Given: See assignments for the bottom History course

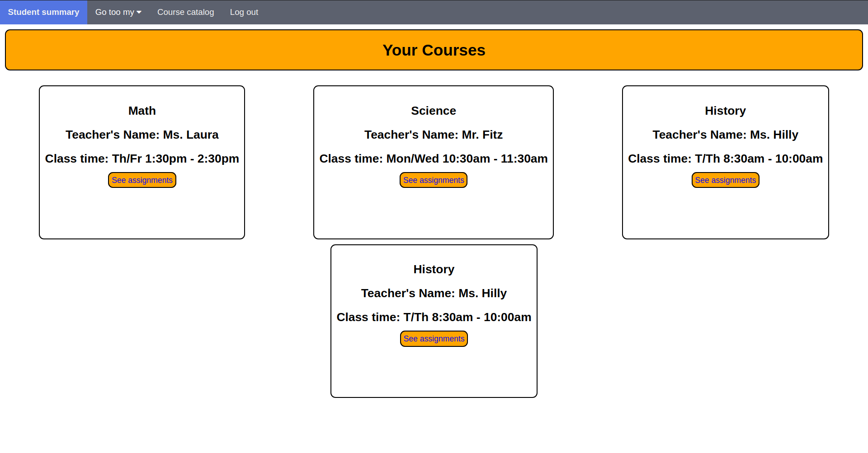Looking at the screenshot, I should click(x=434, y=338).
